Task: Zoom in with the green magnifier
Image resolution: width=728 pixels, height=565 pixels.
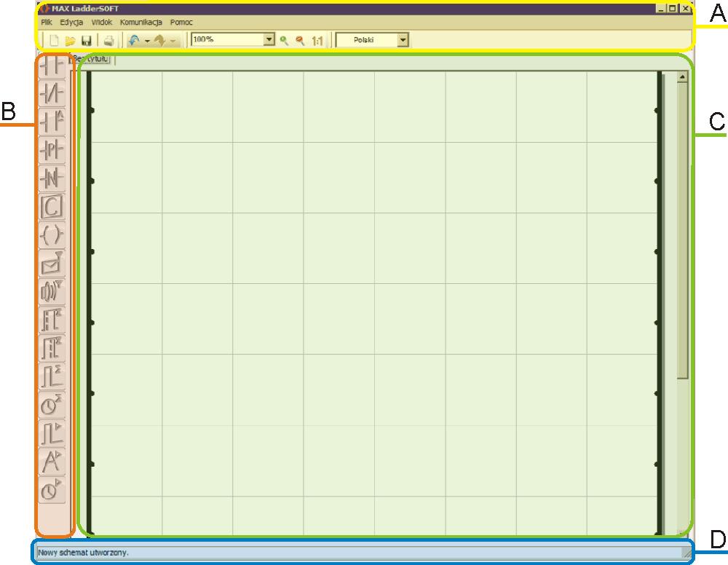Action: [284, 41]
